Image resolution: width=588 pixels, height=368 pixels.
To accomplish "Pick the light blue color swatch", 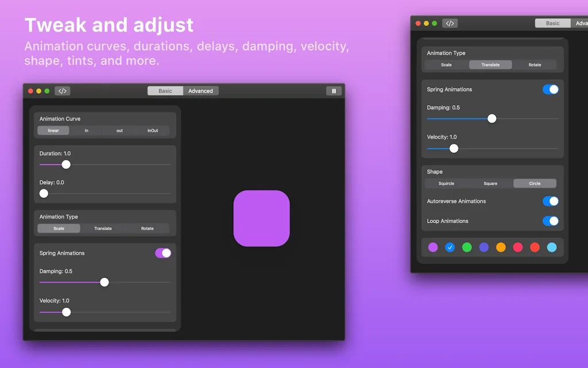I will 552,247.
